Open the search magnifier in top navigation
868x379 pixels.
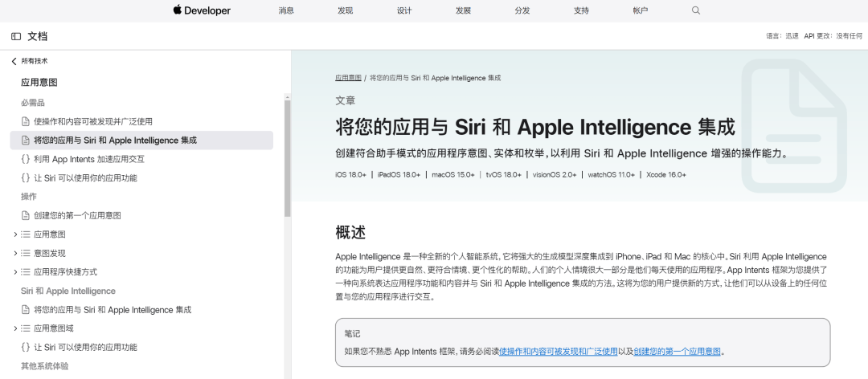click(x=696, y=10)
